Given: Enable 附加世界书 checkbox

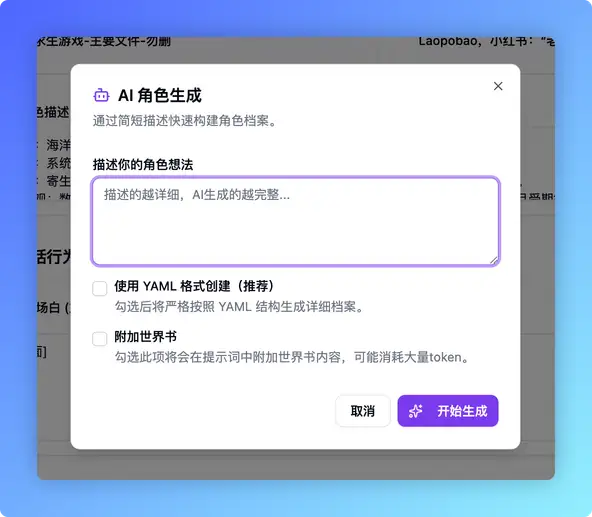Looking at the screenshot, I should click(100, 339).
